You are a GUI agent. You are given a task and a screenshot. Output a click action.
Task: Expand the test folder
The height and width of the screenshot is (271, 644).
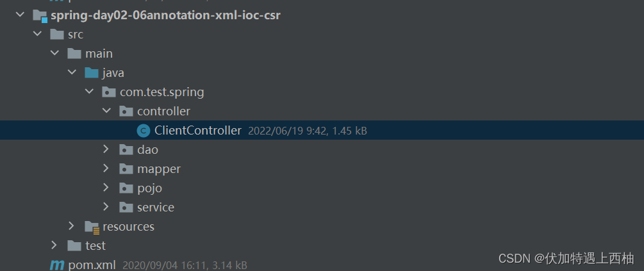pyautogui.click(x=54, y=245)
